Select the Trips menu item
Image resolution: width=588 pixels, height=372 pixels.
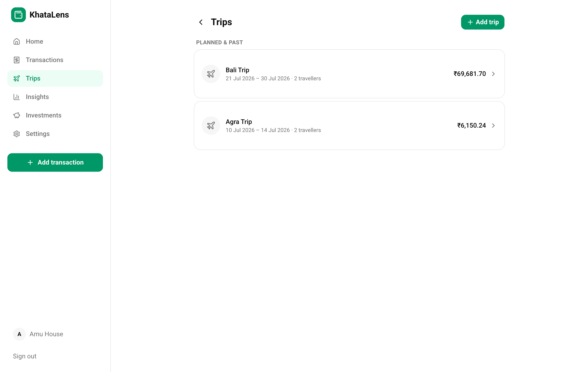[x=55, y=78]
